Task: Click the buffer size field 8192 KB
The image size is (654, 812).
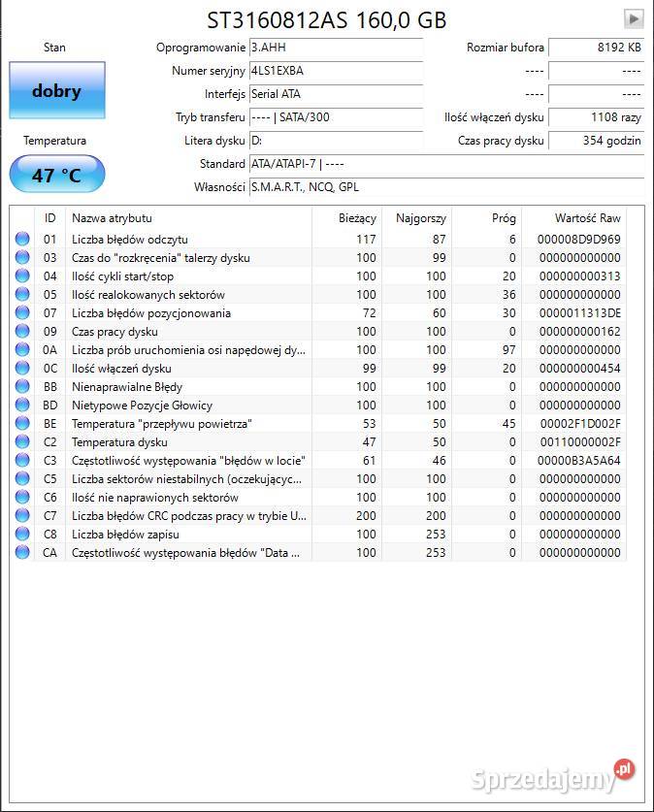Action: pyautogui.click(x=596, y=48)
